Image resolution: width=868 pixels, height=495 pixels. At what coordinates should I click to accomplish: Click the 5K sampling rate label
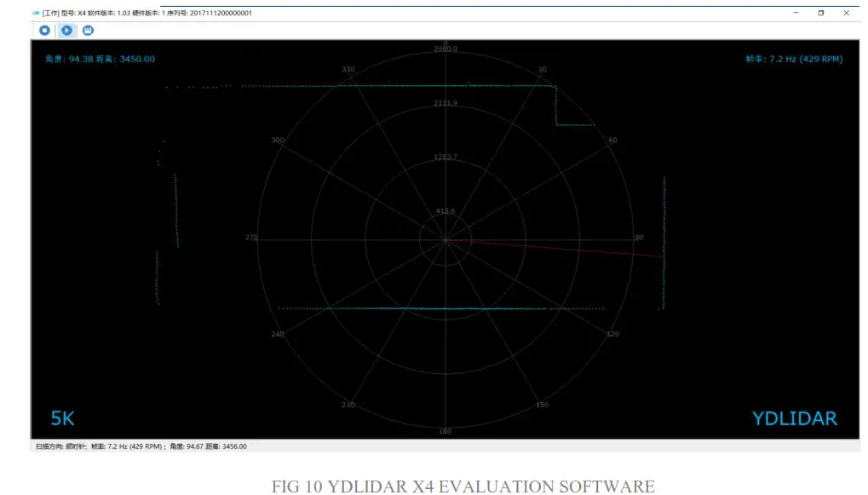(60, 417)
